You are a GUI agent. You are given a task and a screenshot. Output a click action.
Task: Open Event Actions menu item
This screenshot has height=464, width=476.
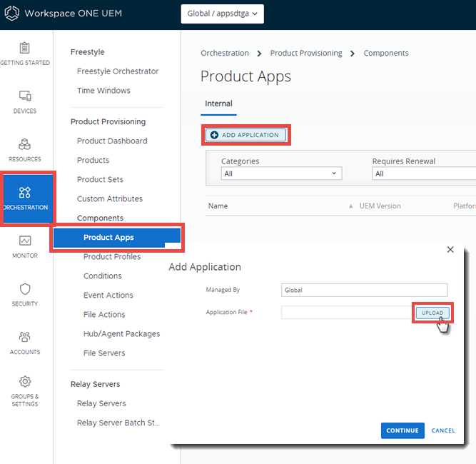coord(108,295)
